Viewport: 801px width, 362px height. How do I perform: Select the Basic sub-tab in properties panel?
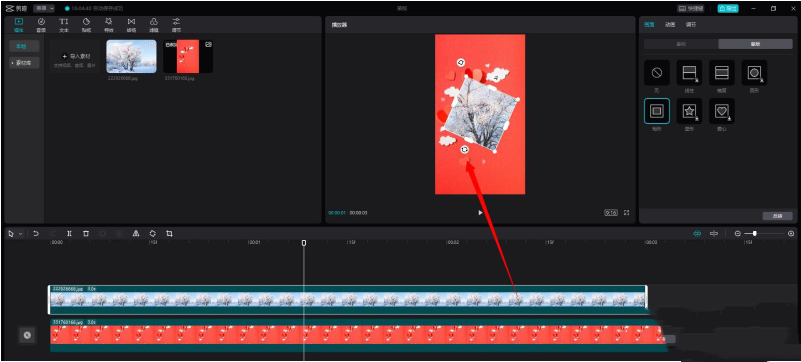(681, 44)
